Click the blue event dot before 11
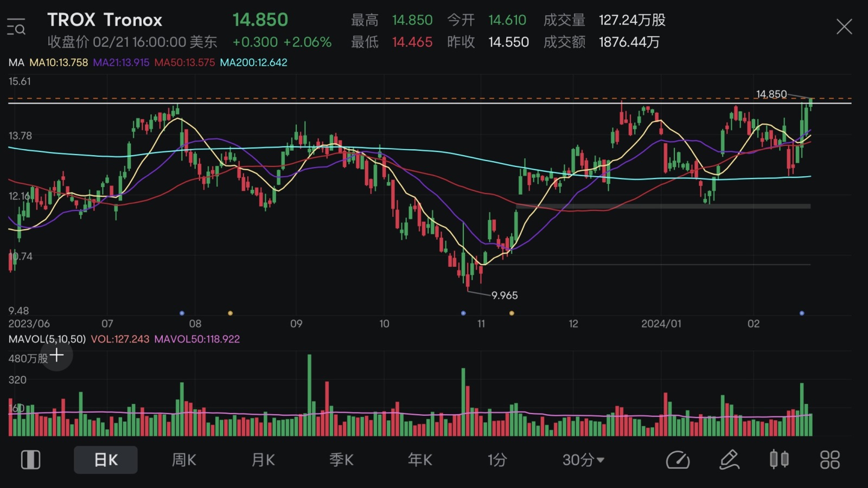Screen dimensions: 868x488 tap(463, 313)
